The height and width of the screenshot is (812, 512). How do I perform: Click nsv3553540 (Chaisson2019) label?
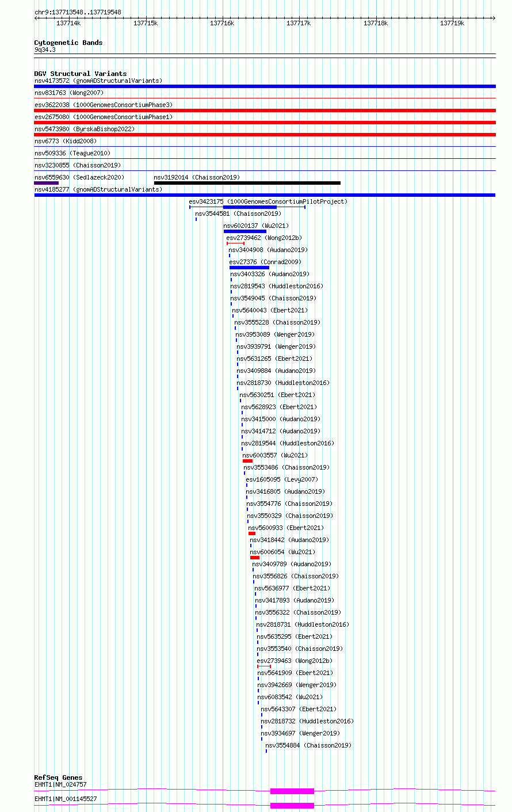[x=300, y=649]
